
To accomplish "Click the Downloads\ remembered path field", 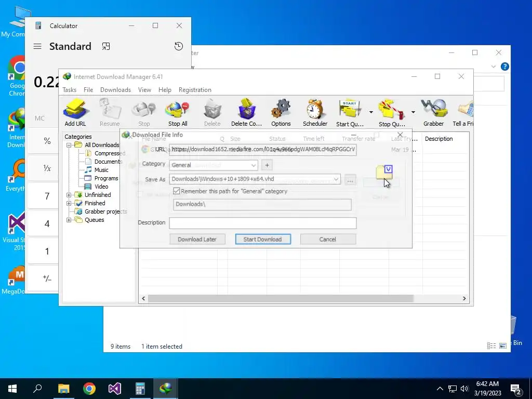I will click(x=262, y=204).
